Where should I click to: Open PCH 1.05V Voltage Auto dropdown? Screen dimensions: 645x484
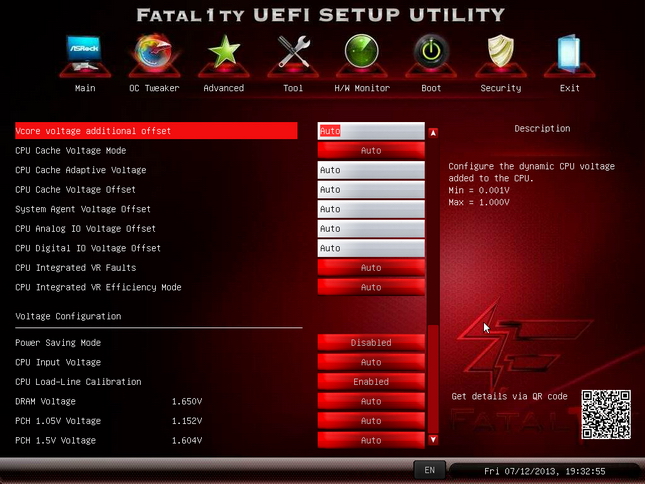[x=371, y=421]
